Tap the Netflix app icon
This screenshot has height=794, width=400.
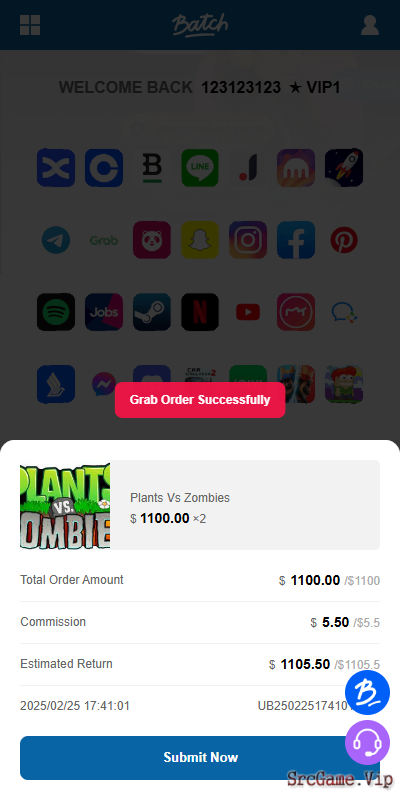[x=200, y=312]
